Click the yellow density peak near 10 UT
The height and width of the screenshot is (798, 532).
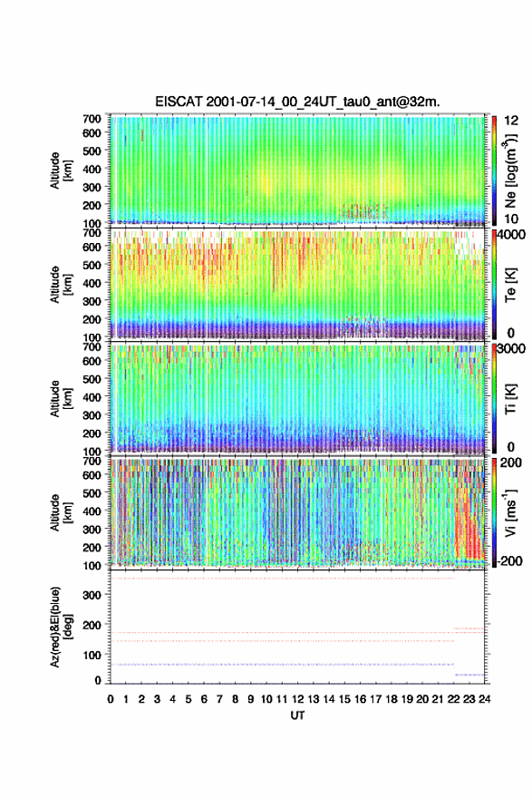(x=266, y=182)
